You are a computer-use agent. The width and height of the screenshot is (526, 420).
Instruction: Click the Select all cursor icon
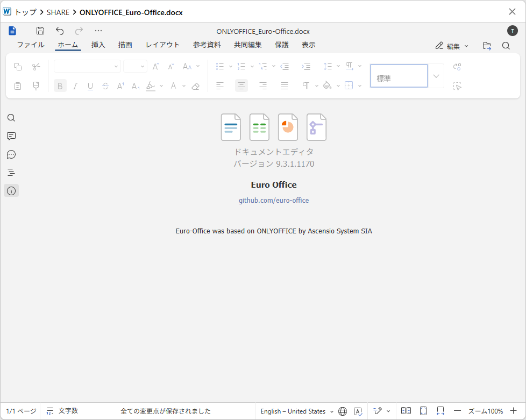pyautogui.click(x=457, y=86)
